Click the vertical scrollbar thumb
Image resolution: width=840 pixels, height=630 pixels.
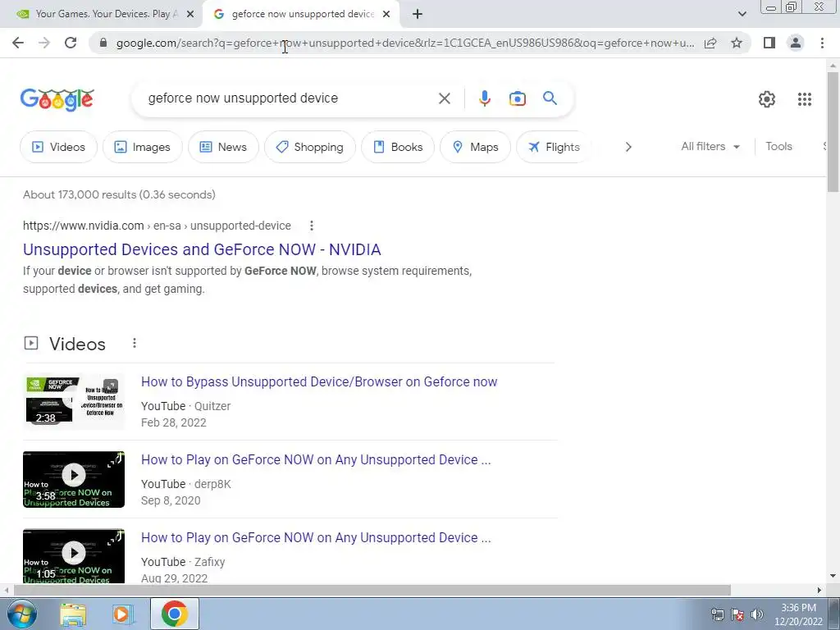coord(833,132)
